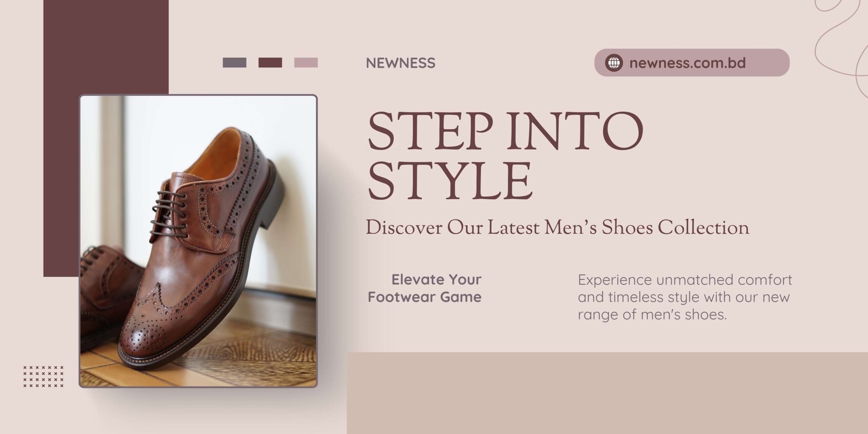
Task: Open the newness.com.bd website link
Action: [687, 63]
